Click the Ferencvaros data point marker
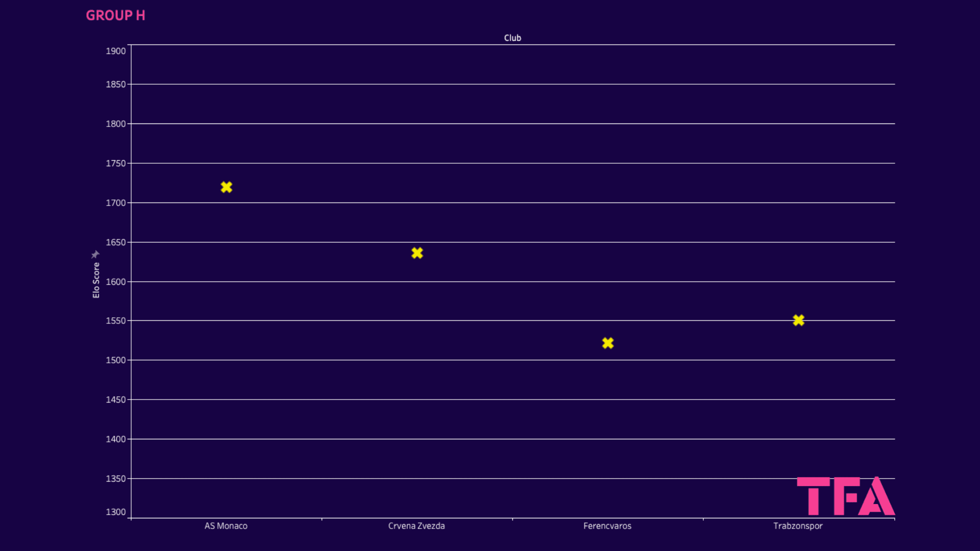980x551 pixels. [606, 343]
